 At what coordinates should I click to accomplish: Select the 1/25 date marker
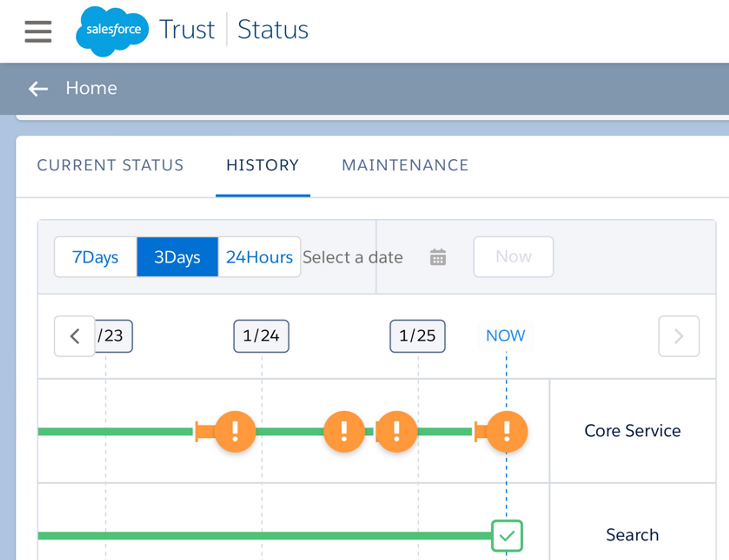418,336
